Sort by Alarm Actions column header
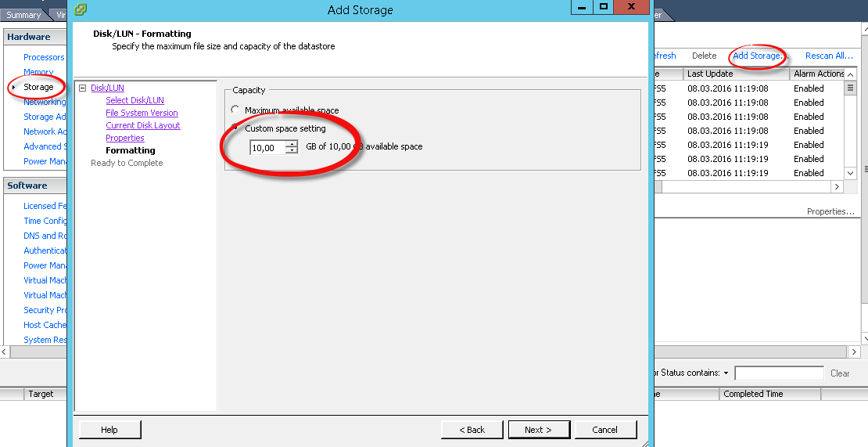This screenshot has width=868, height=447. tap(818, 74)
